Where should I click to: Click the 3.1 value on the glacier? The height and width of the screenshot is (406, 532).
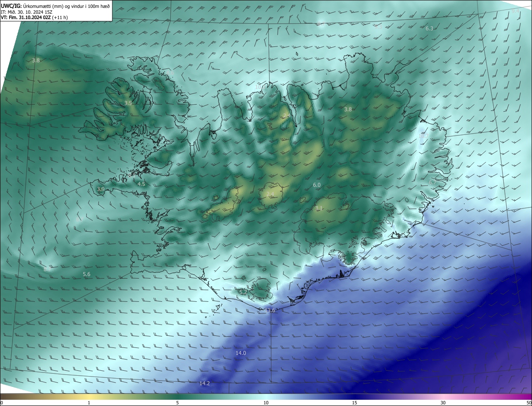(319, 208)
